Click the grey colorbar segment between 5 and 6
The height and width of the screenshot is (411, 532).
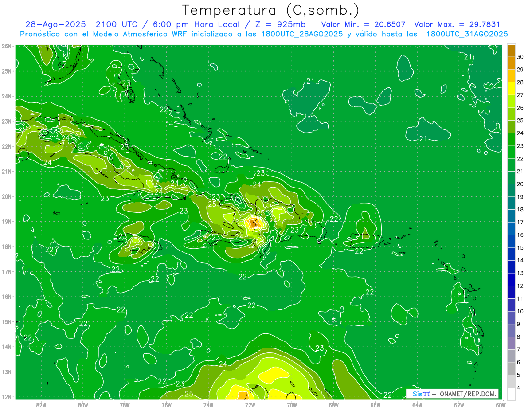(x=511, y=369)
